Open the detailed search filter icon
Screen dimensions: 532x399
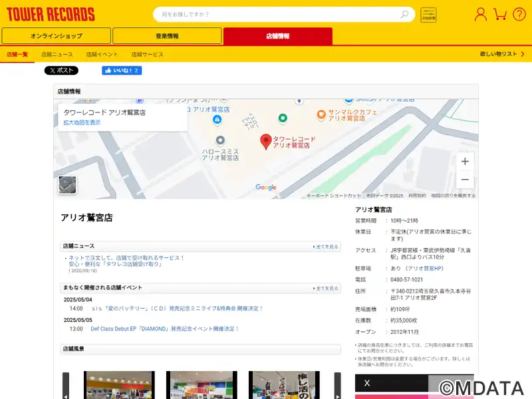428,15
